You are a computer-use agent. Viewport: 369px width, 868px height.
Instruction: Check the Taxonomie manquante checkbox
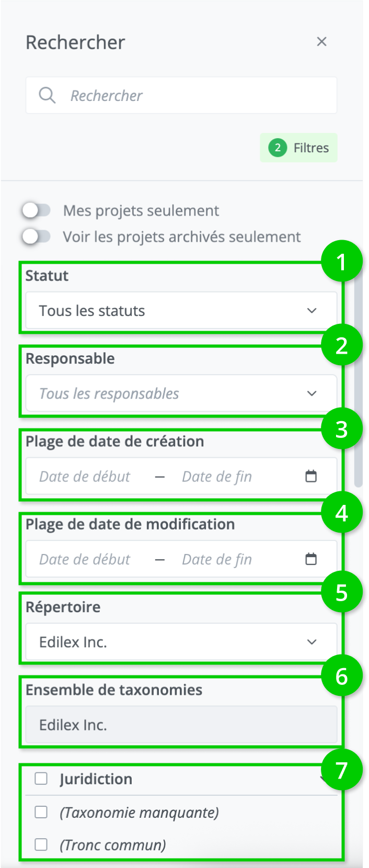[41, 812]
